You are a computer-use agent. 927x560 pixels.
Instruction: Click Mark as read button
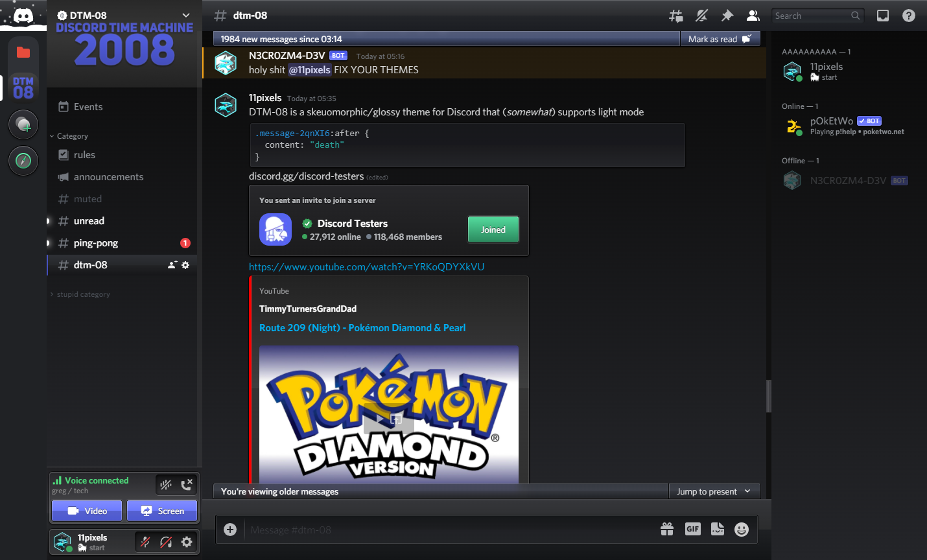(719, 39)
